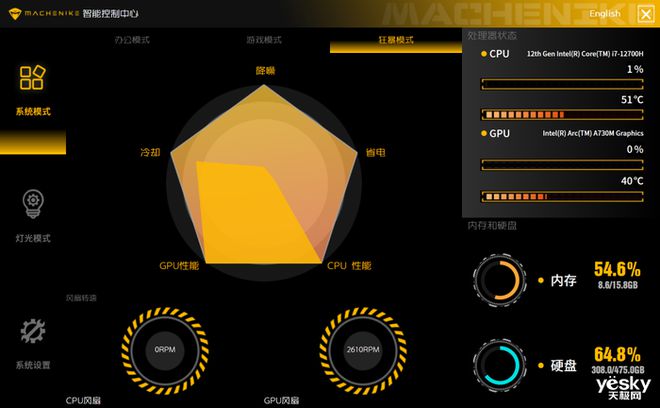The height and width of the screenshot is (408, 660).
Task: Click the CPU 性能 radar label
Action: click(x=349, y=266)
